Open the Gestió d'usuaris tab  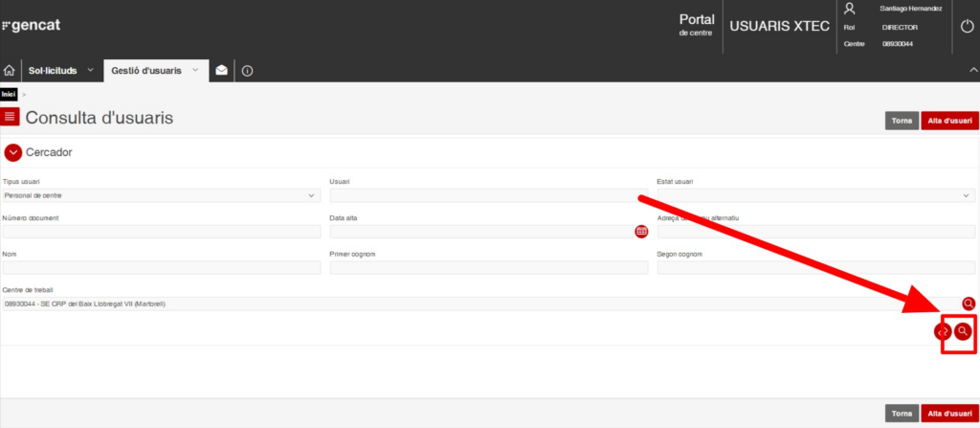[x=153, y=71]
